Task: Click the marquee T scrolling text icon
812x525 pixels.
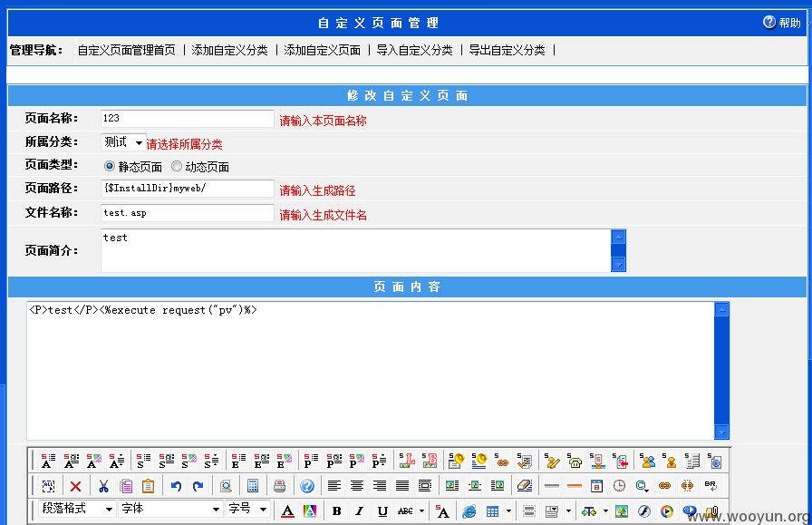Action: click(x=589, y=511)
